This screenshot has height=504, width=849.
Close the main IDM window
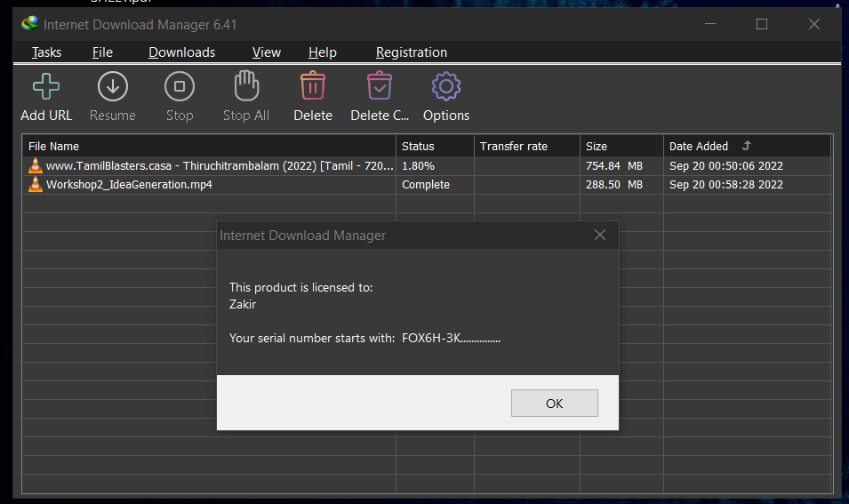click(x=813, y=24)
